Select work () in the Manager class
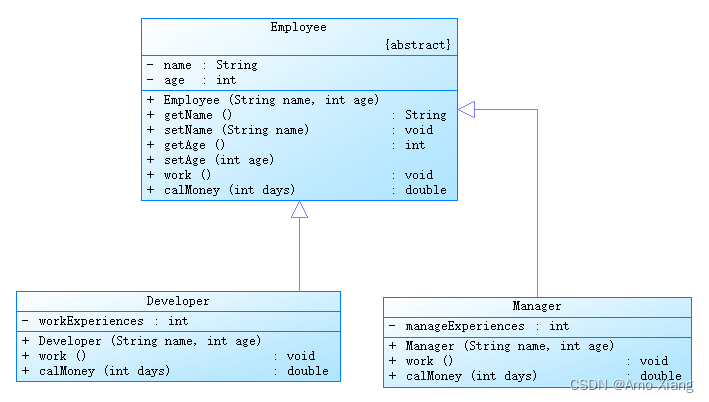The width and height of the screenshot is (709, 402). pyautogui.click(x=528, y=361)
